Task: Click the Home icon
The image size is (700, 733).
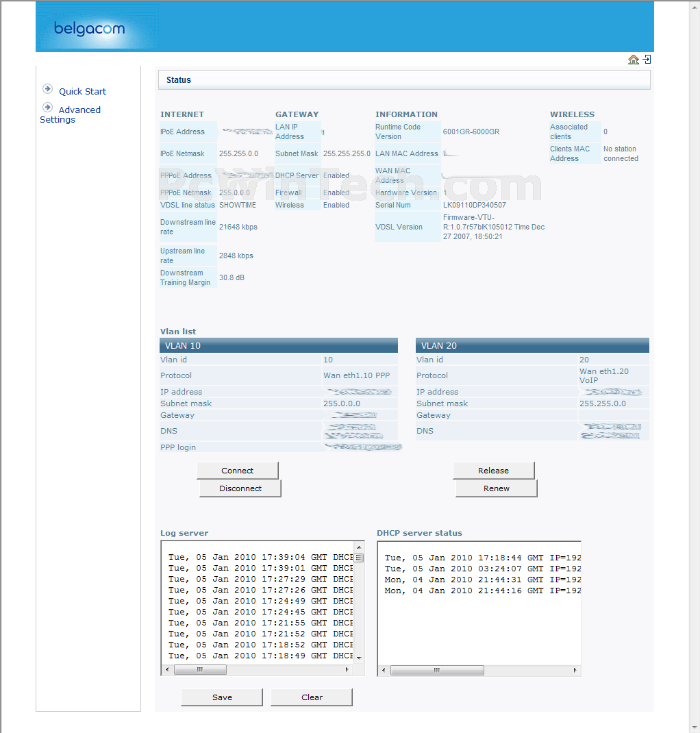Action: (x=633, y=60)
